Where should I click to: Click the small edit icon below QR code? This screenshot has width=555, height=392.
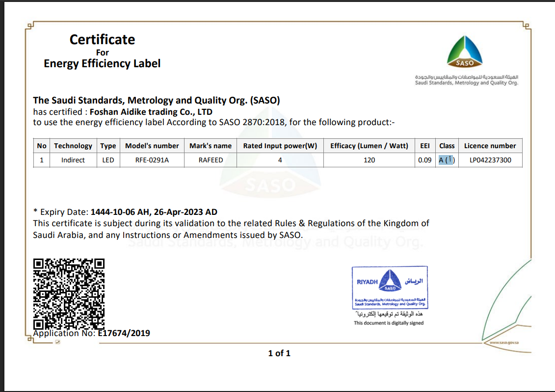[x=58, y=342]
